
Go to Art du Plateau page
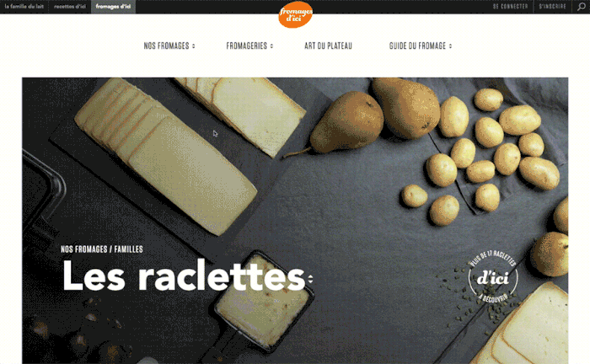(328, 45)
